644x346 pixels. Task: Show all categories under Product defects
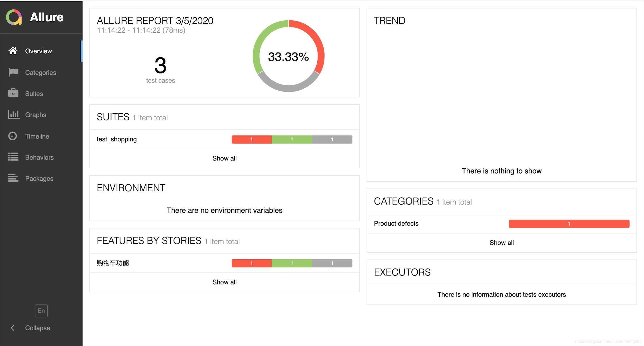point(502,243)
